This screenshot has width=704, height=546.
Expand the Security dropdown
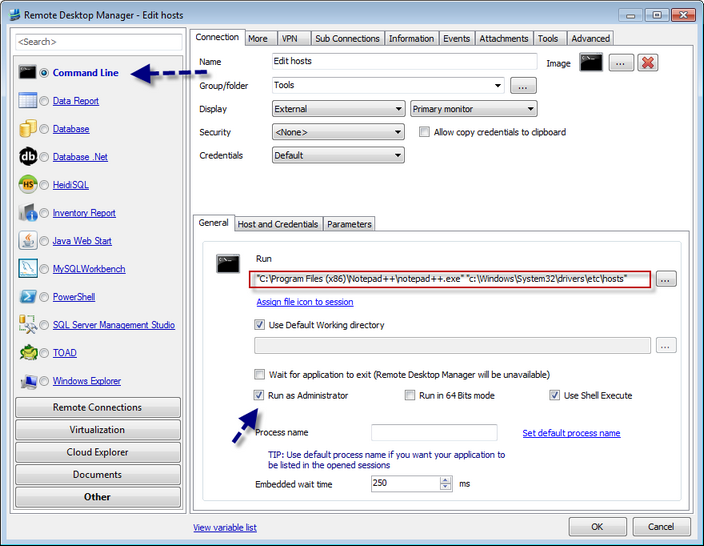[337, 132]
